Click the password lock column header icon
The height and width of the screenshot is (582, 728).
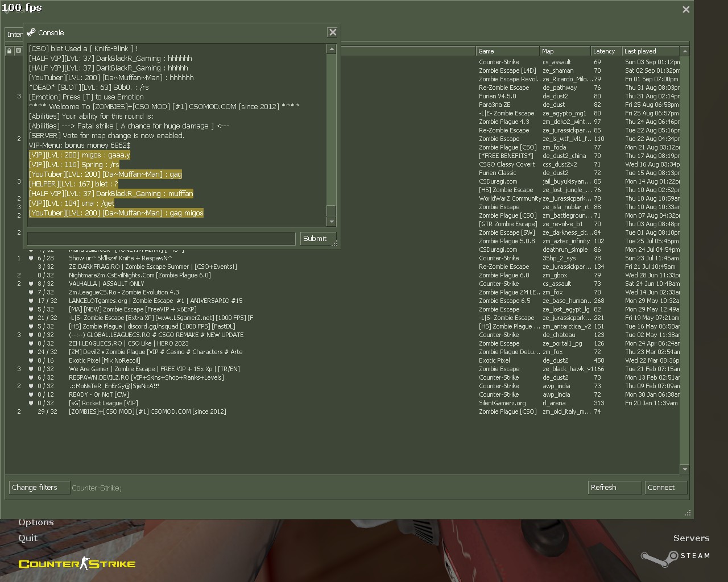pyautogui.click(x=10, y=51)
